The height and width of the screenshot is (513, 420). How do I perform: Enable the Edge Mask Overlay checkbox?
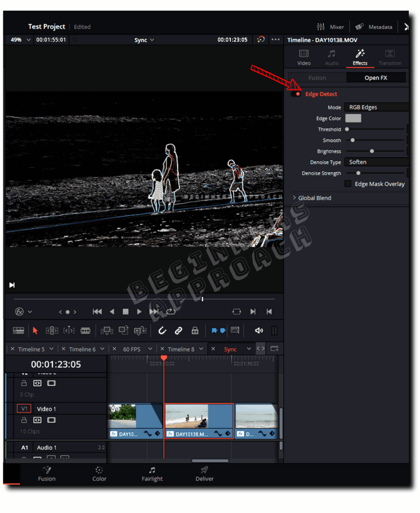click(x=348, y=184)
